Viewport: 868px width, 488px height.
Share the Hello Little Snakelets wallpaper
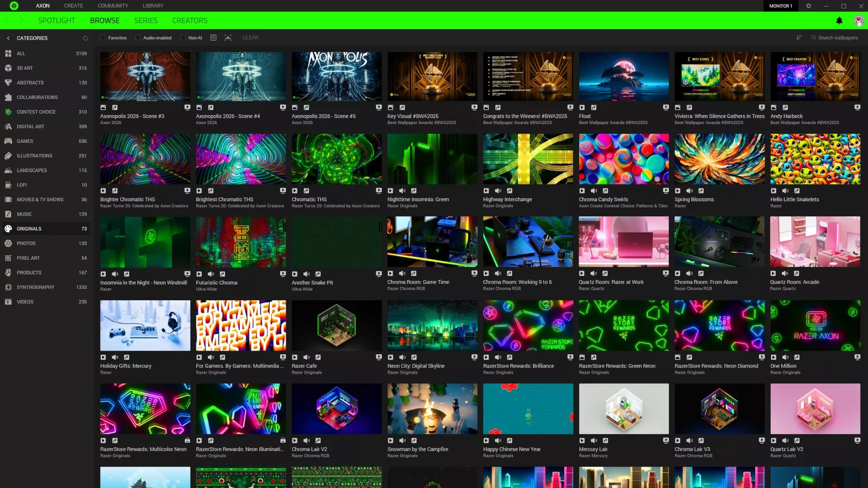[x=797, y=191]
